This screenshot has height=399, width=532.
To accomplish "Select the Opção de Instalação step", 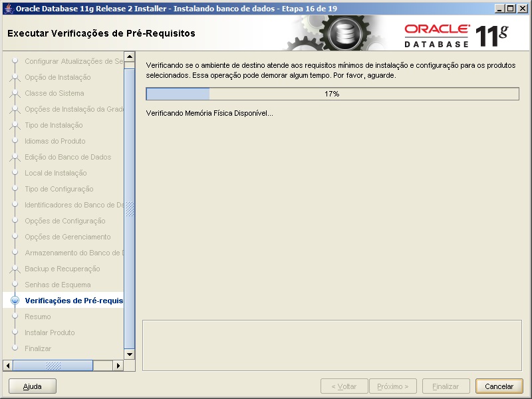I will click(x=58, y=77).
